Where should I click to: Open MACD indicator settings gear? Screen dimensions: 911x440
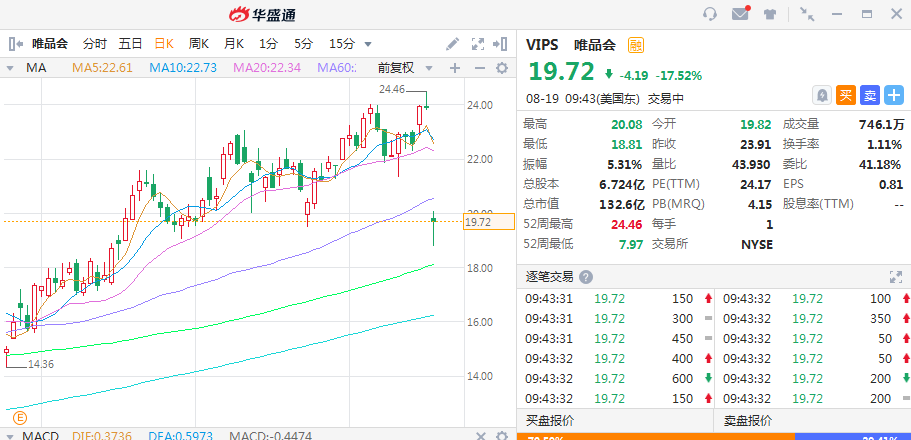pos(501,436)
